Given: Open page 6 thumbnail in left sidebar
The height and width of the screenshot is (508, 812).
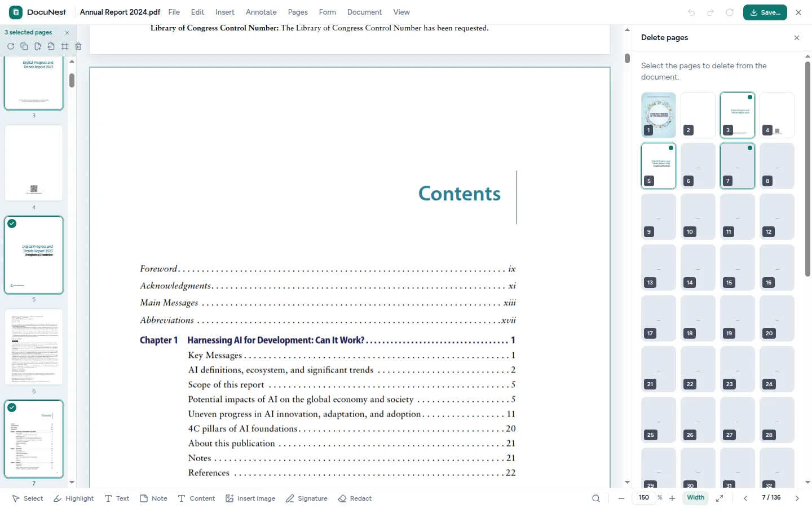Looking at the screenshot, I should pyautogui.click(x=34, y=347).
